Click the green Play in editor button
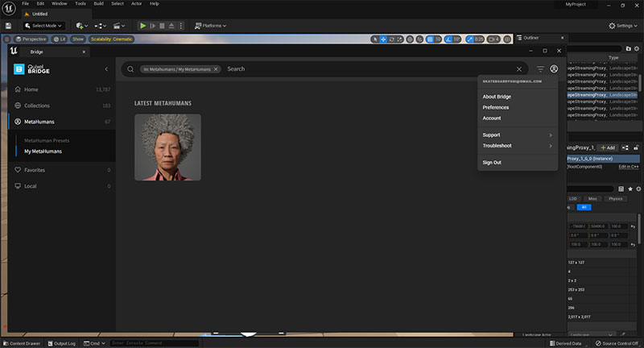This screenshot has height=348, width=644. coord(142,26)
